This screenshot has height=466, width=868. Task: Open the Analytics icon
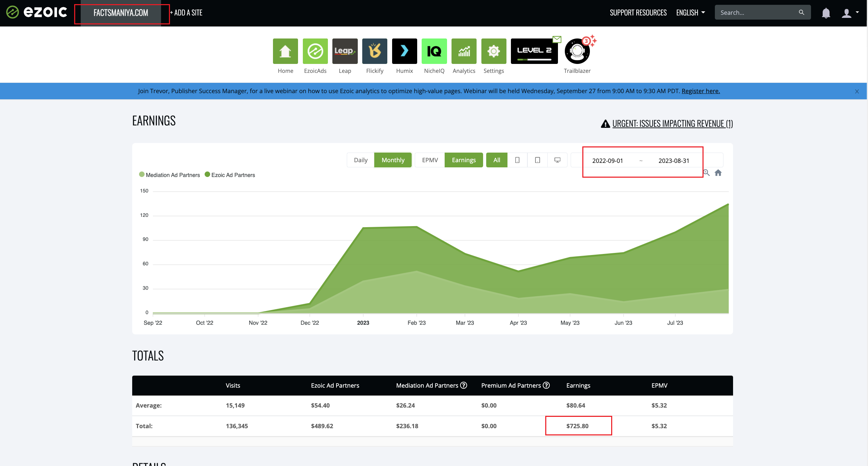[x=464, y=51]
